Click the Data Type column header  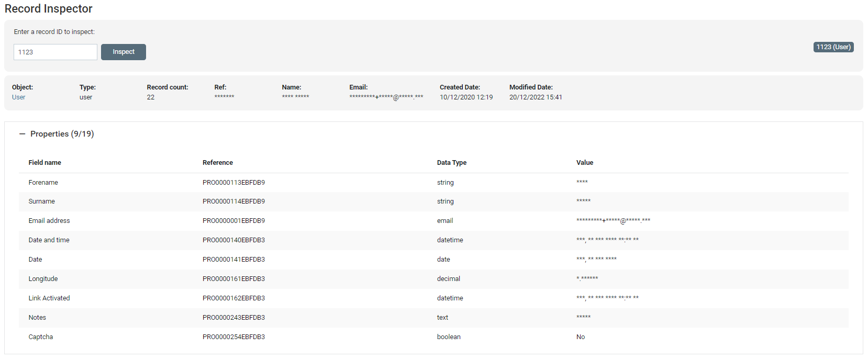pos(451,163)
